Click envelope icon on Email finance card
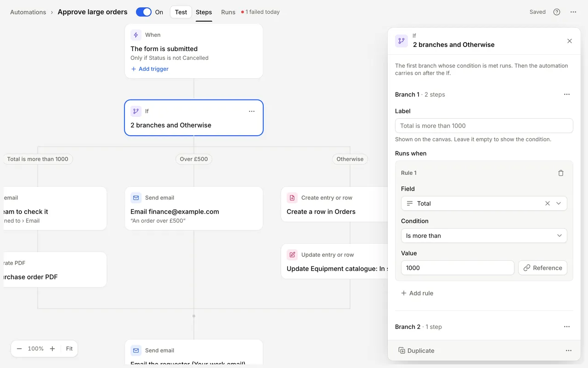 point(136,198)
